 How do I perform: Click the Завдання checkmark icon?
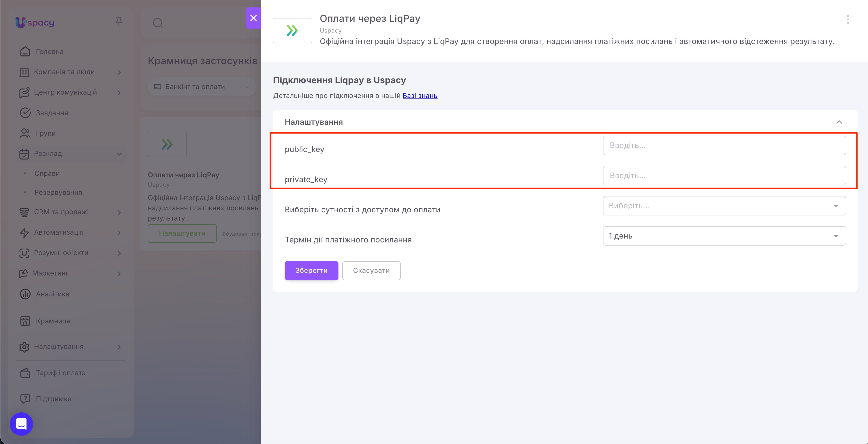click(25, 113)
